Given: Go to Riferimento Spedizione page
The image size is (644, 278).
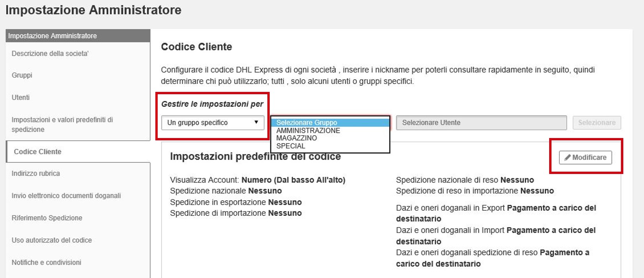Looking at the screenshot, I should tap(47, 218).
